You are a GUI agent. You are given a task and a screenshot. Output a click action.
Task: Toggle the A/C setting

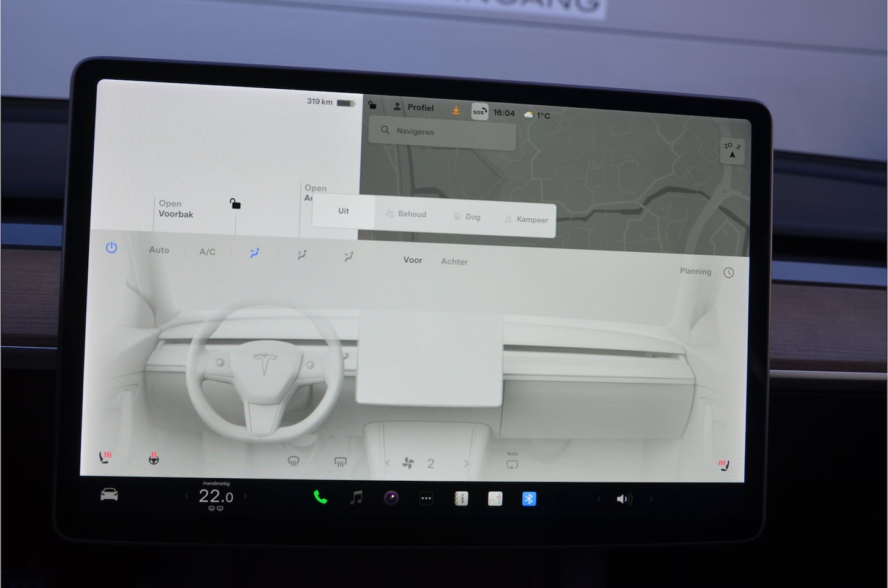208,252
